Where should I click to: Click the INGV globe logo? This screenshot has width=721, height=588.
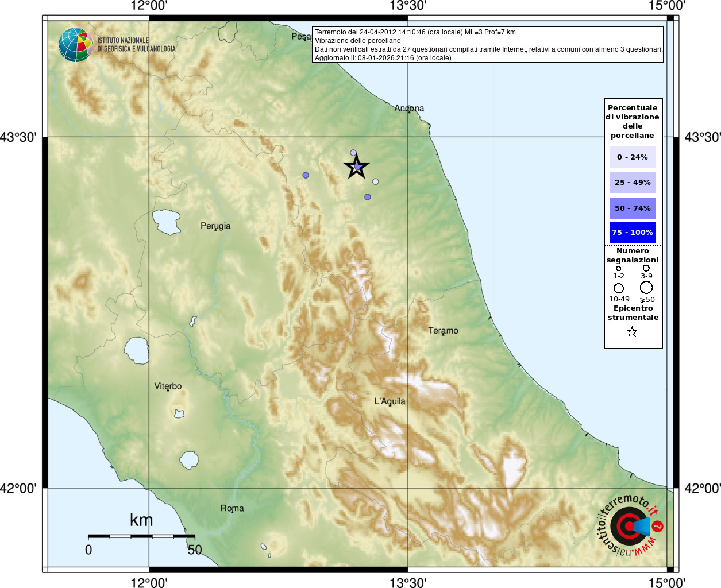[75, 45]
